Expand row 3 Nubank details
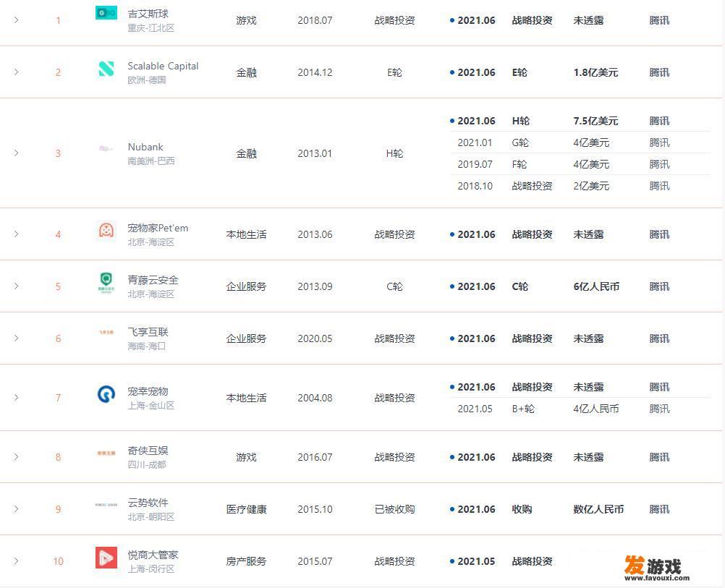 (x=16, y=153)
